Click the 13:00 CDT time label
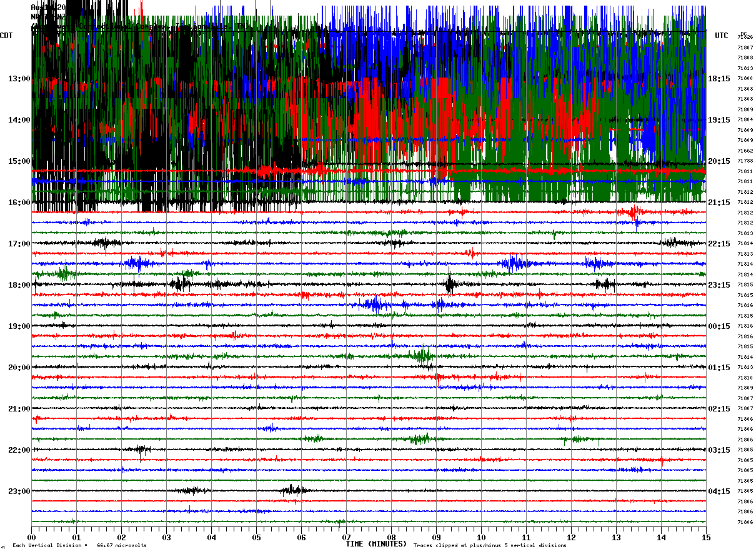This screenshot has width=756, height=554. coord(19,79)
